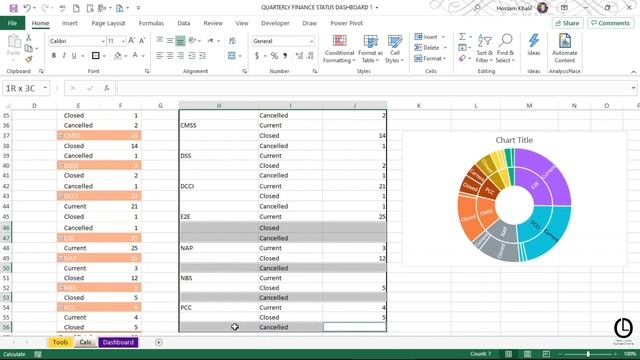Image resolution: width=640 pixels, height=360 pixels.
Task: Open Conditional Formatting
Action: (339, 49)
